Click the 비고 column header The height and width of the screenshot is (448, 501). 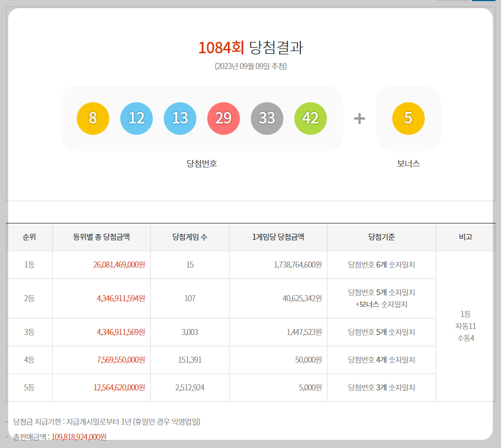tap(466, 237)
